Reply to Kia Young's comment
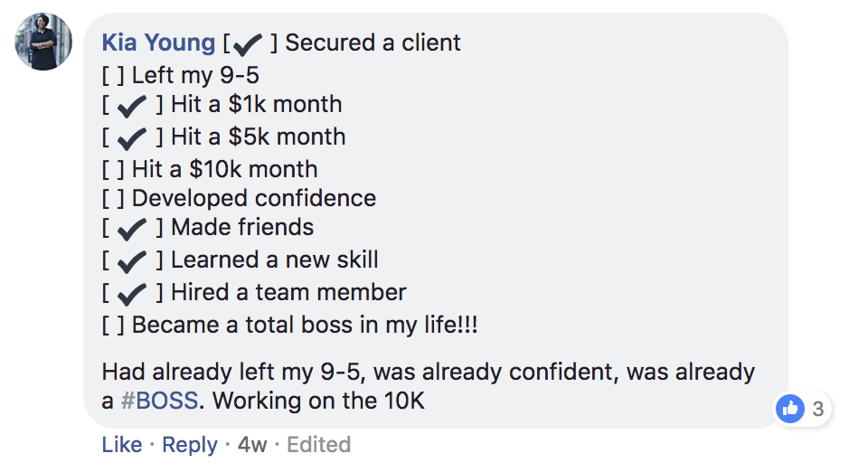Screen dimensions: 868x463 point(190,445)
